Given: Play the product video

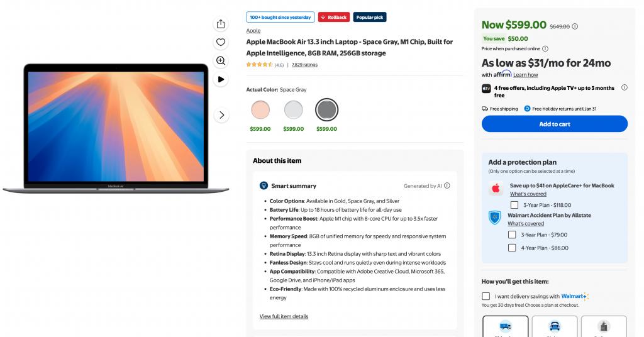Looking at the screenshot, I should click(x=221, y=79).
